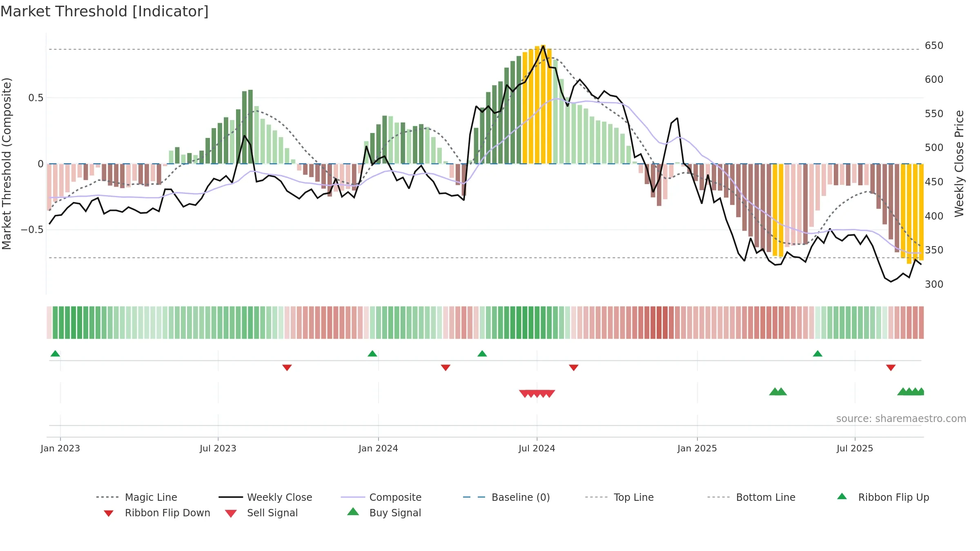Click the Jul 2025 axis label
Screen dimensions: 980x551
point(855,448)
